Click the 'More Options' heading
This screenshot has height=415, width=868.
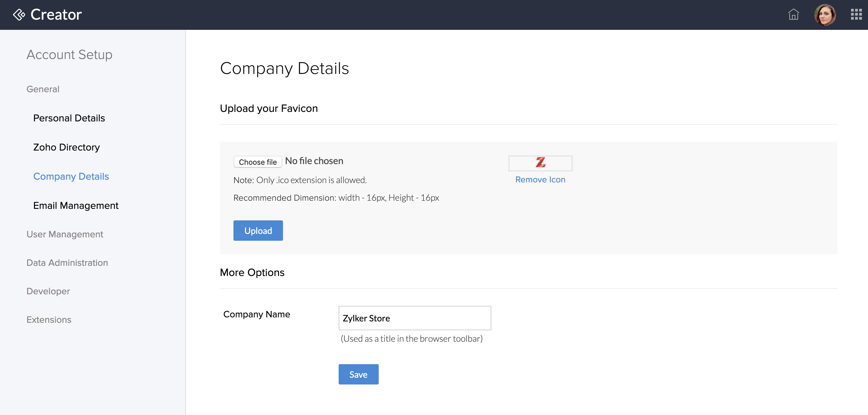pyautogui.click(x=252, y=273)
